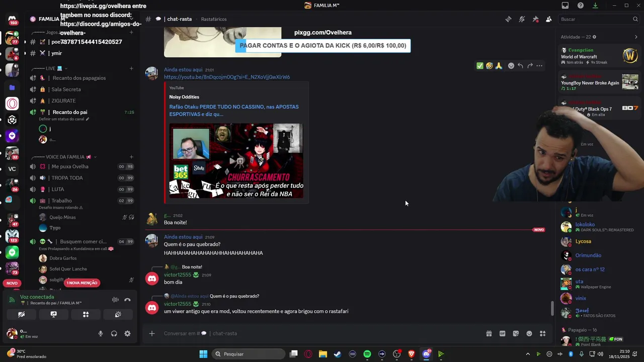Click the PAGAR CONTAS donation goal bar

(x=323, y=46)
